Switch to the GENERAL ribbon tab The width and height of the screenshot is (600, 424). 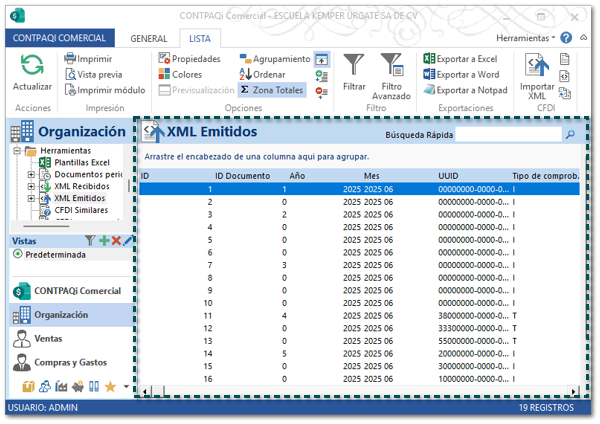tap(149, 37)
